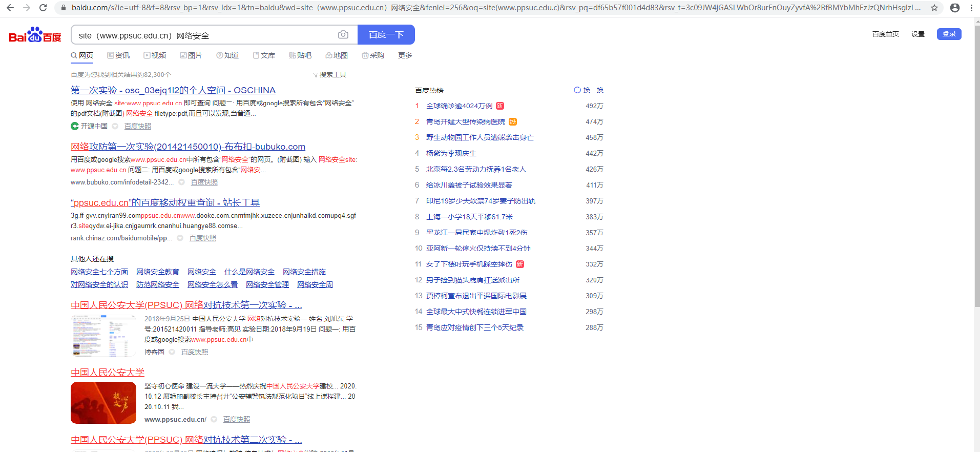Open the 网络攻防第一次实验 bubuko.com result
The height and width of the screenshot is (452, 980).
click(x=188, y=147)
